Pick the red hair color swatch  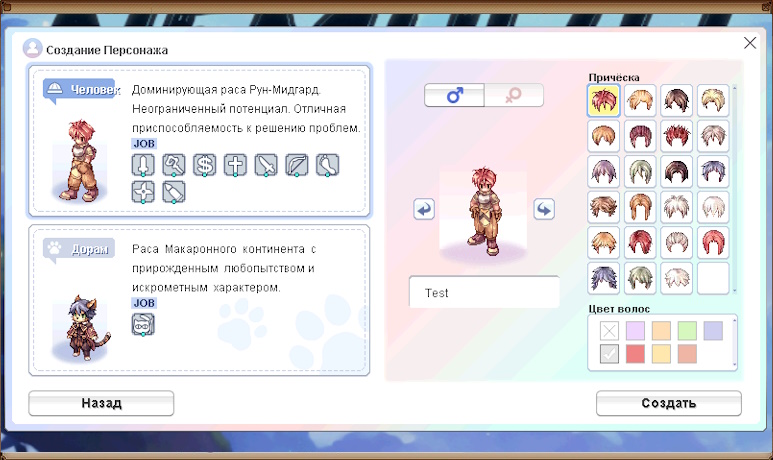coord(635,353)
